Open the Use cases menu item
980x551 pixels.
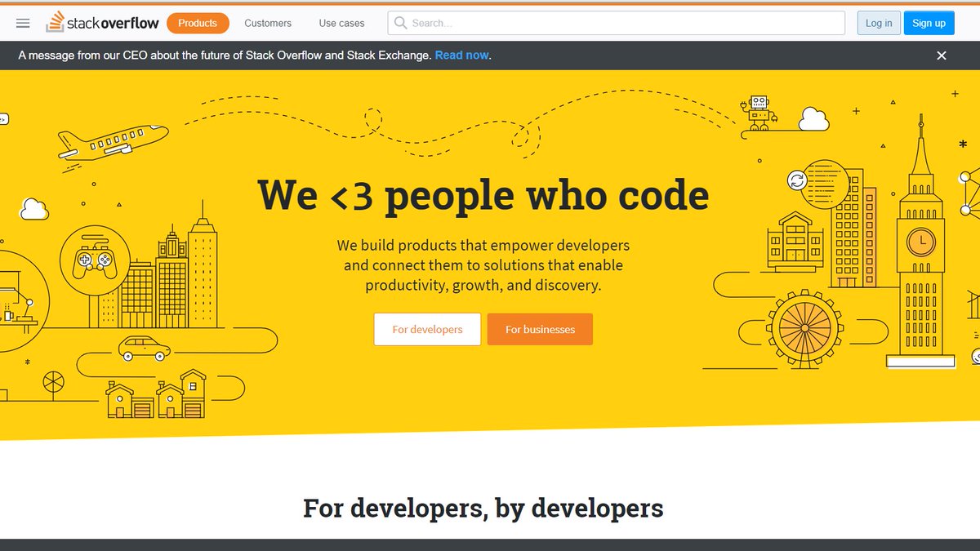coord(341,23)
